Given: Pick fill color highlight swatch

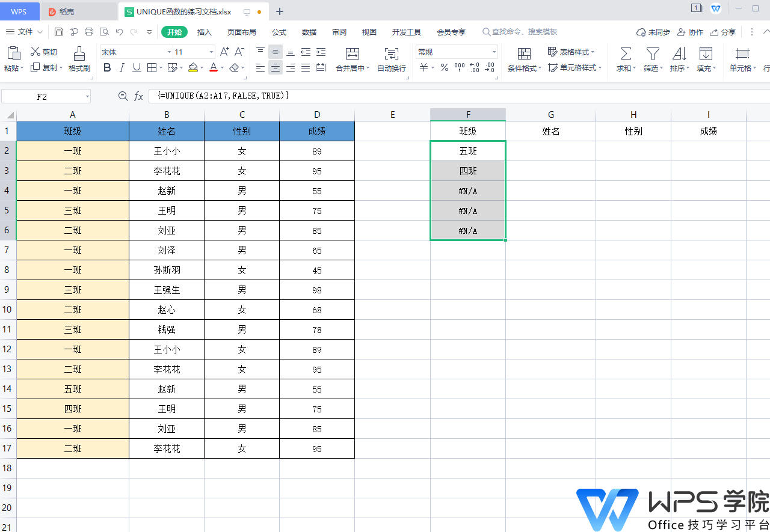Looking at the screenshot, I should pos(192,68).
